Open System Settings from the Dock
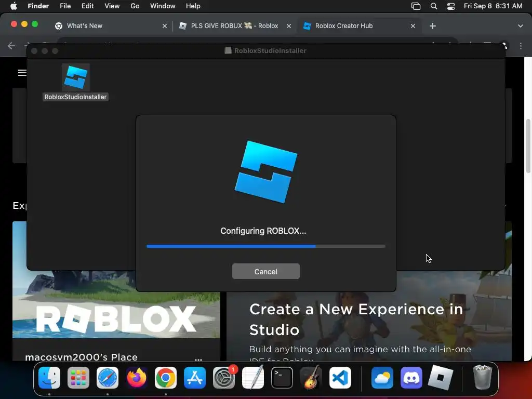 (x=224, y=378)
